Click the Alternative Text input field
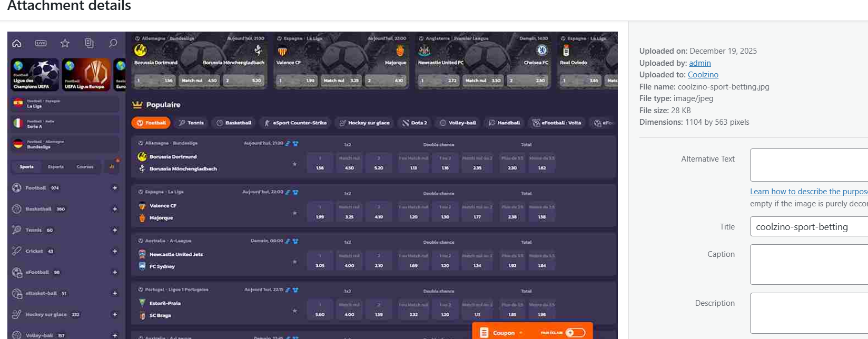The image size is (868, 339). (x=809, y=165)
